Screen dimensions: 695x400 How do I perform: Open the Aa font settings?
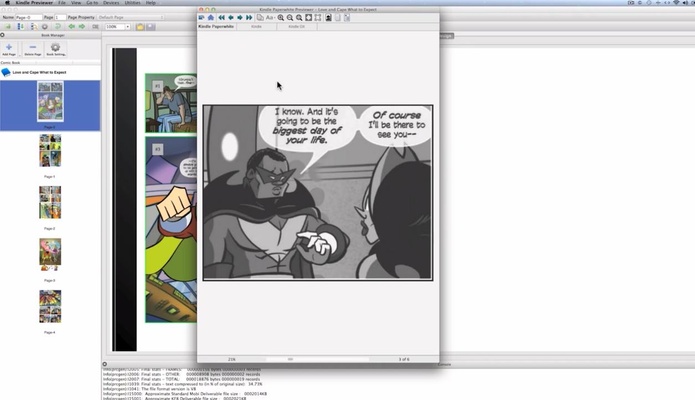click(x=270, y=18)
